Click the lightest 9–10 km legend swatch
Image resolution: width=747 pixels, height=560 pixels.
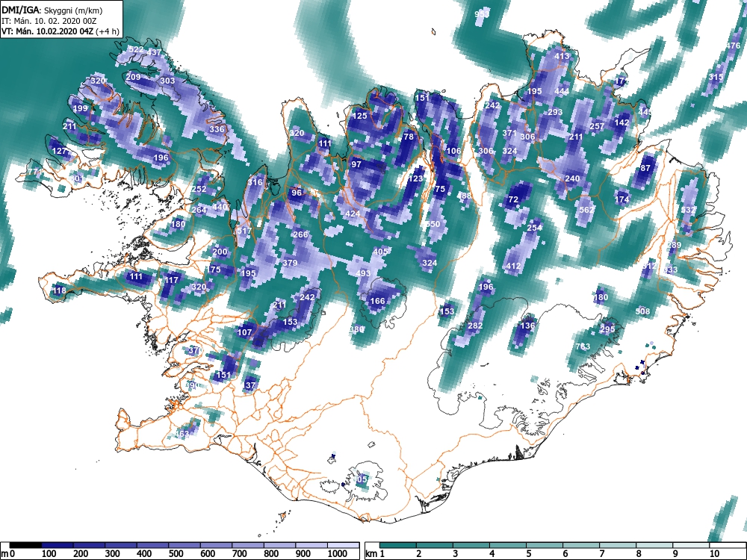691,545
